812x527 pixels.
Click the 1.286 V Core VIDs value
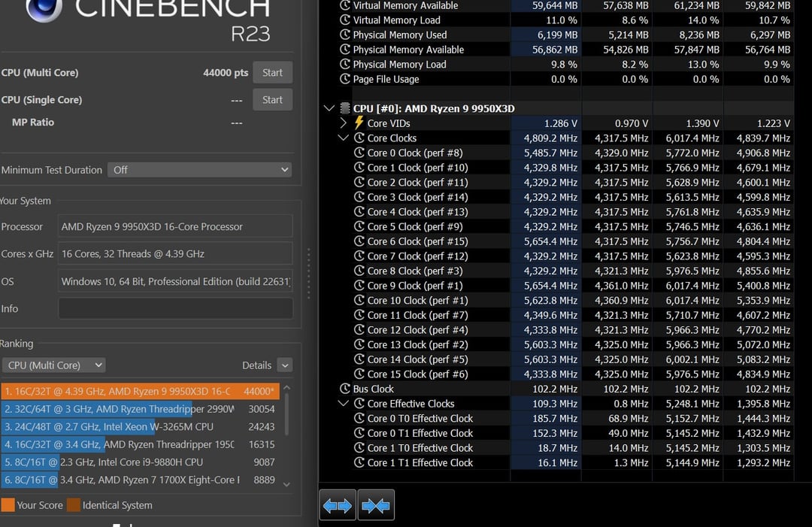(x=560, y=123)
